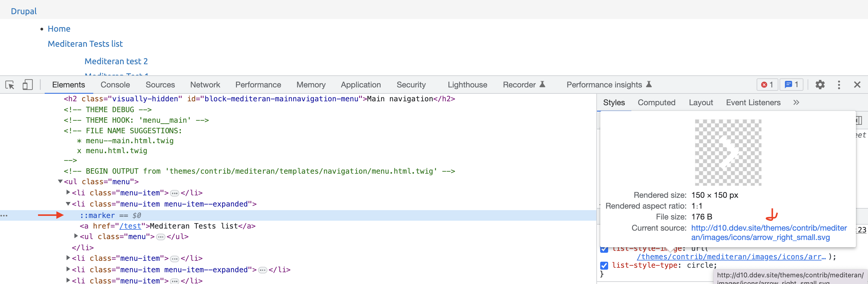Click the red error count badge
The height and width of the screenshot is (284, 868).
click(x=767, y=85)
